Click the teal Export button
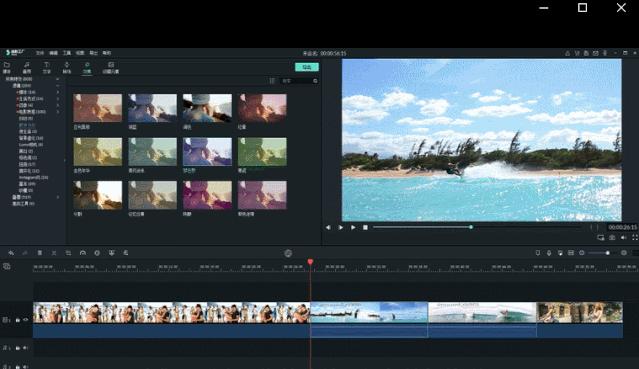Image resolution: width=639 pixels, height=369 pixels. point(307,67)
